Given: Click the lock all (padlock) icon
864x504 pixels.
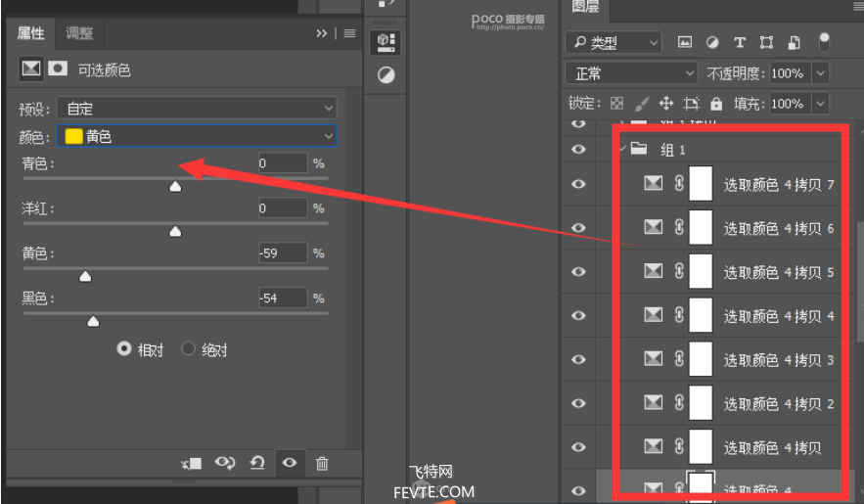Looking at the screenshot, I should pos(716,103).
